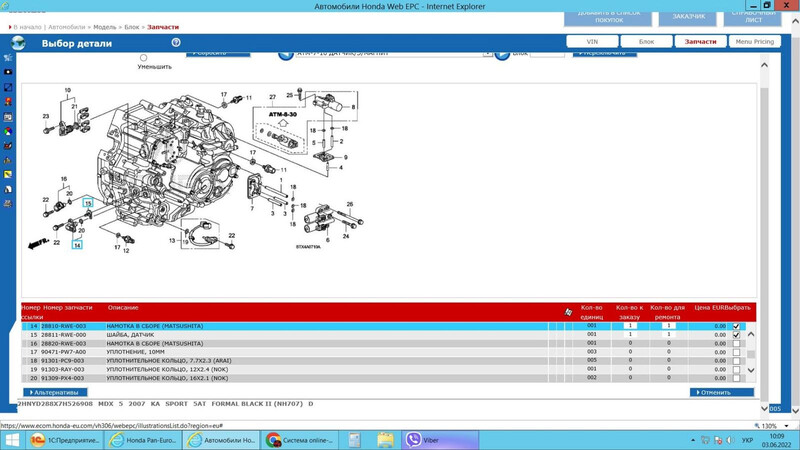Open the Action Center flag icon
Image resolution: width=800 pixels, height=450 pixels.
pos(718,440)
